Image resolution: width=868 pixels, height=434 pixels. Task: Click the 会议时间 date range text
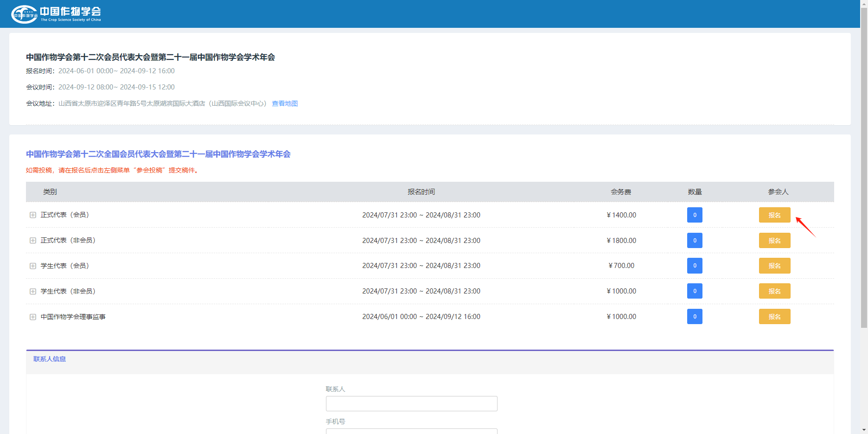[x=116, y=87]
